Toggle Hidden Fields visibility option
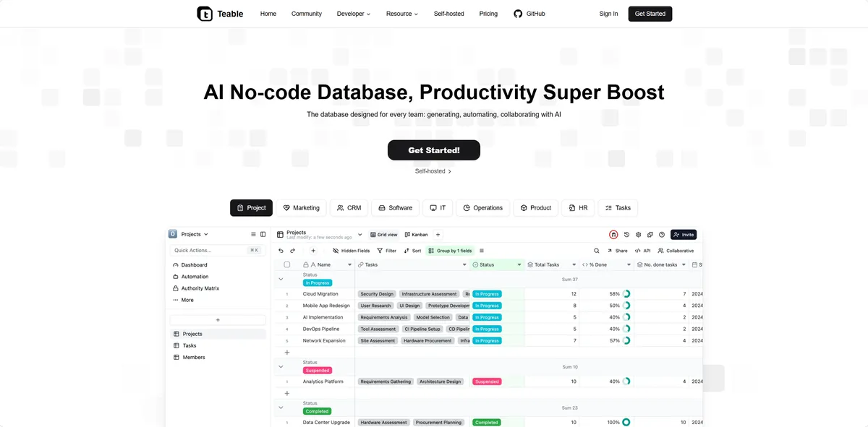The width and height of the screenshot is (868, 427). pos(351,251)
